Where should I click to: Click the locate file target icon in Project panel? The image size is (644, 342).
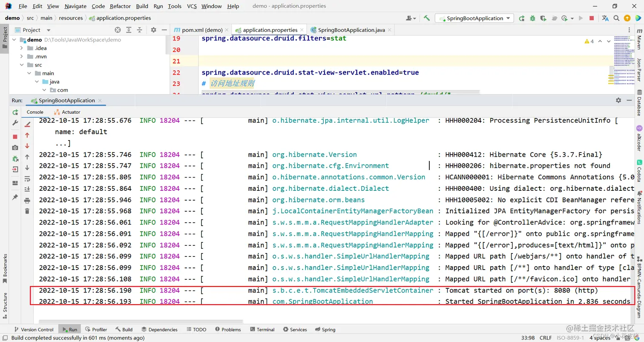click(x=118, y=30)
